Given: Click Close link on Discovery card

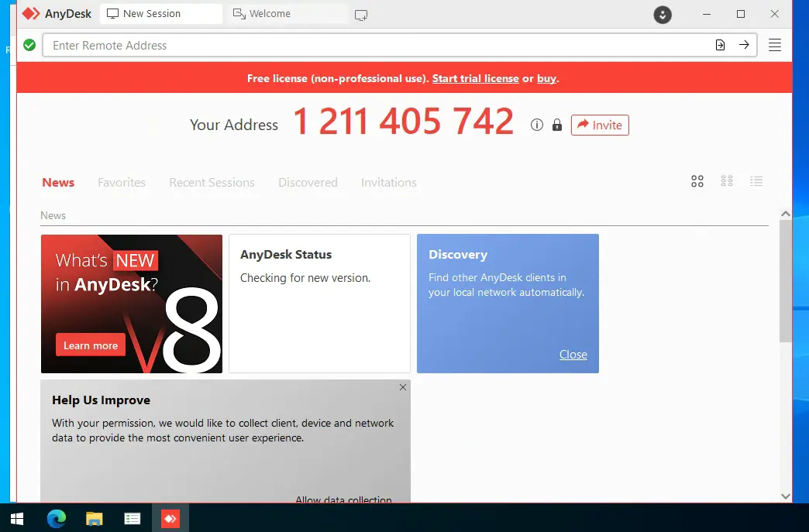Looking at the screenshot, I should (573, 355).
